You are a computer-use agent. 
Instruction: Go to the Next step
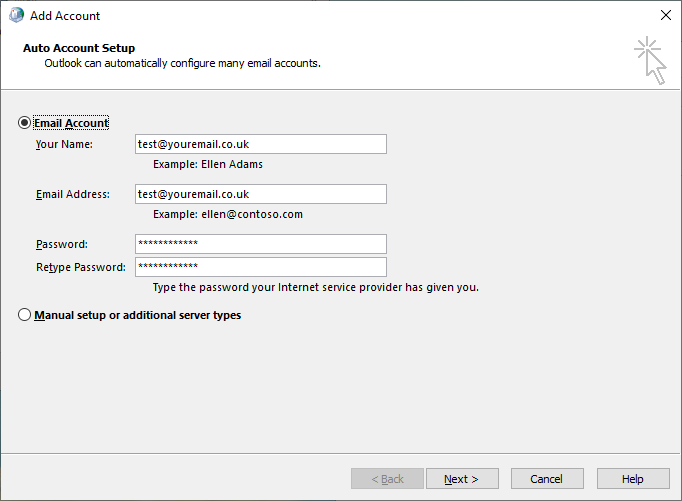(x=462, y=479)
